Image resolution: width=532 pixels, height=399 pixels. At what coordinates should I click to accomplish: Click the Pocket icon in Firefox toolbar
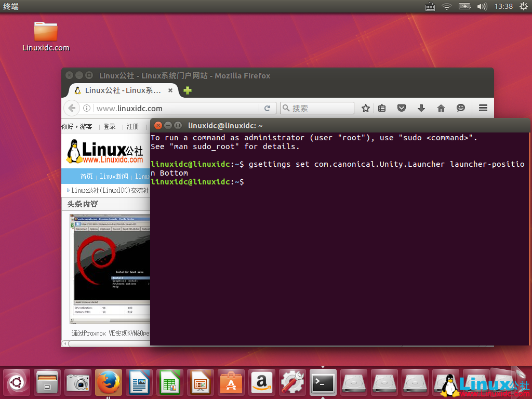(x=402, y=108)
